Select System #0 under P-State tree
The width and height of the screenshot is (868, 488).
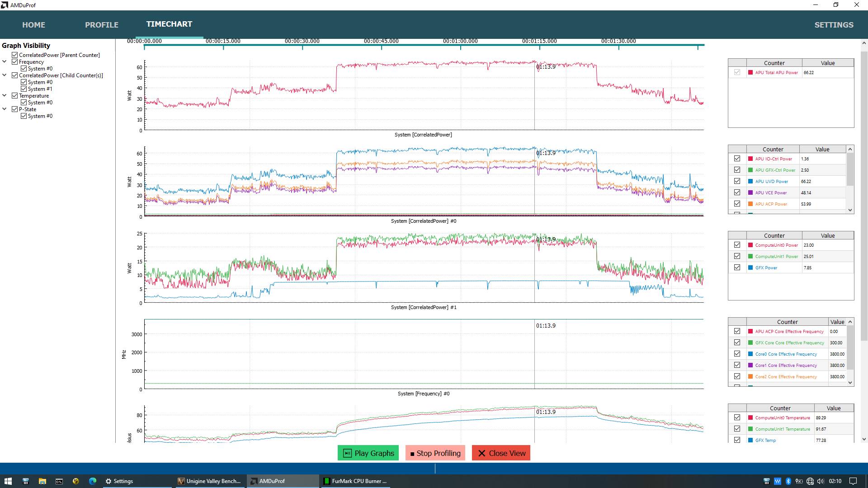point(40,116)
